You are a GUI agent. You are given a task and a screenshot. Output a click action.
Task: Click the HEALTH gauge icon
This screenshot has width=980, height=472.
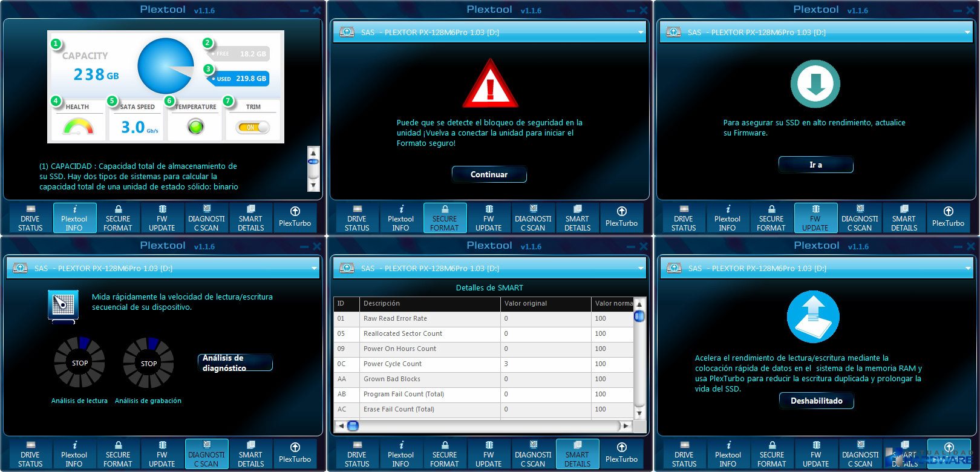(78, 126)
